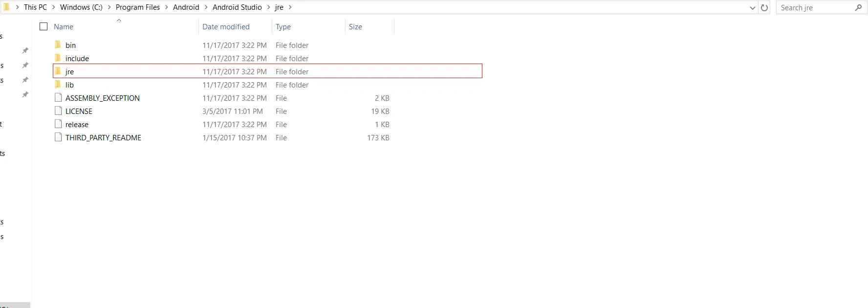Open the include folder icon
868x308 pixels.
point(58,58)
